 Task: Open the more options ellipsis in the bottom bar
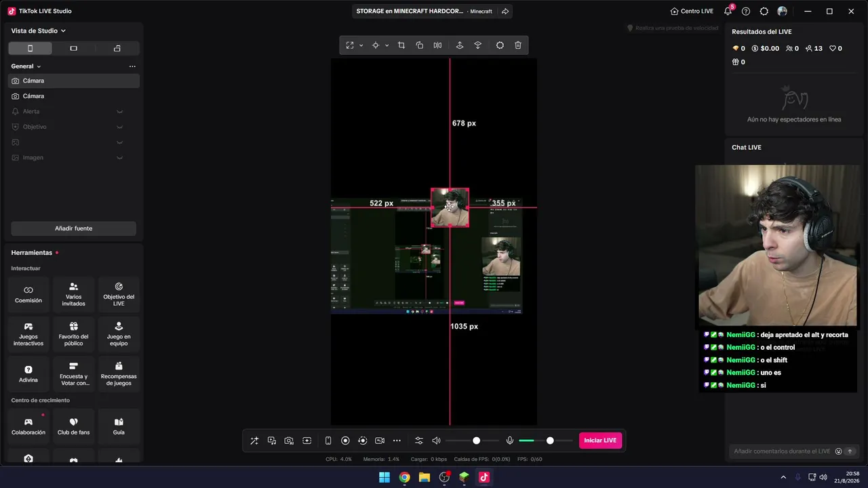(397, 441)
